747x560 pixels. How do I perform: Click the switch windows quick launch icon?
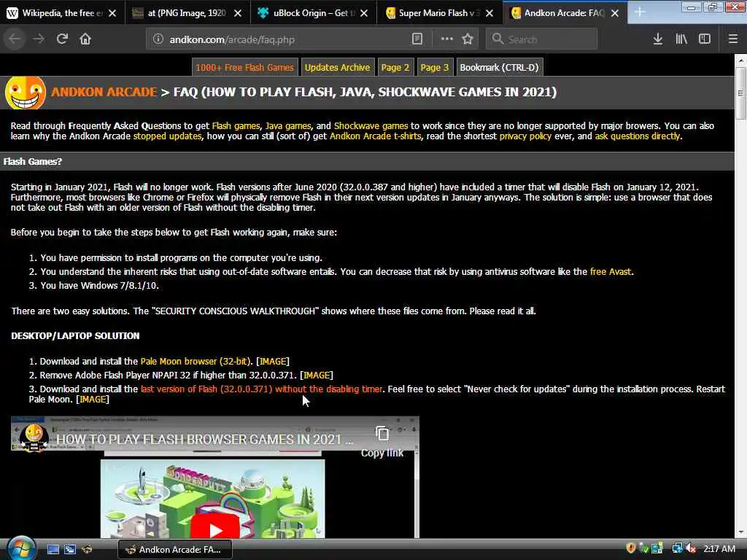(70, 550)
